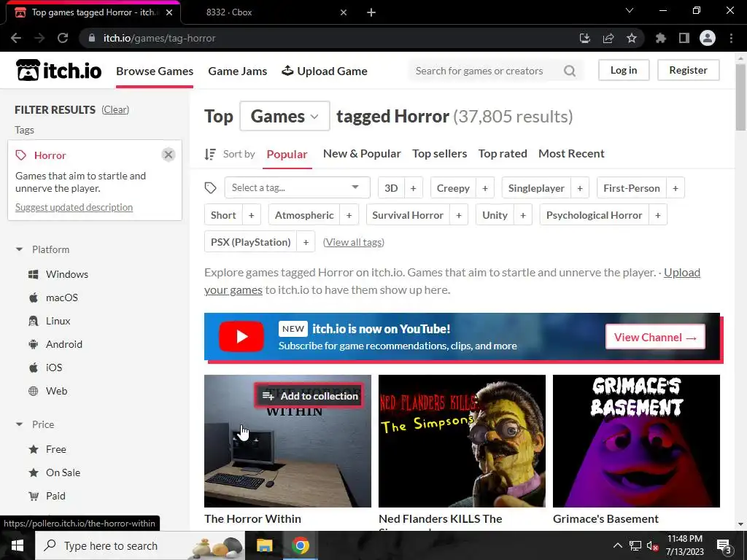747x560 pixels.
Task: Add the Unity tag with plus
Action: tap(522, 215)
